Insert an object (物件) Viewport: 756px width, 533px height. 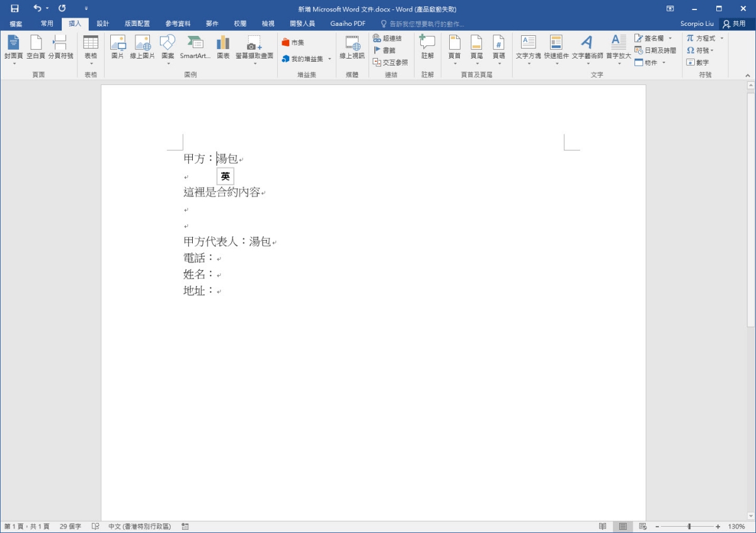[x=650, y=62]
